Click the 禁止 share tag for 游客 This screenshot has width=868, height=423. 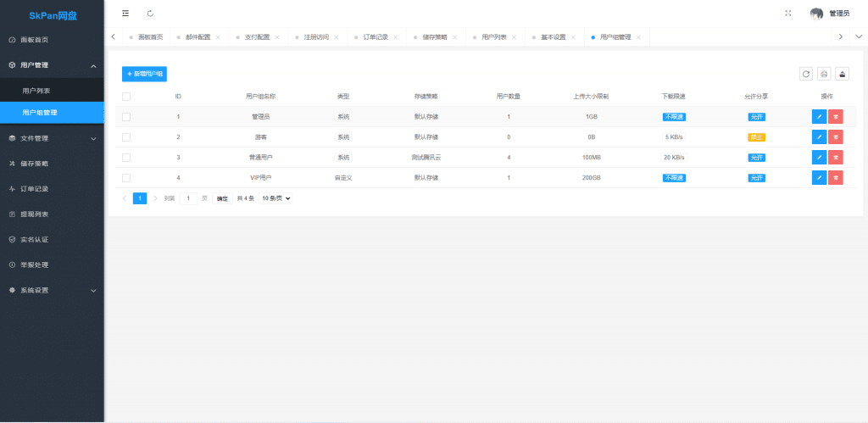pos(756,136)
